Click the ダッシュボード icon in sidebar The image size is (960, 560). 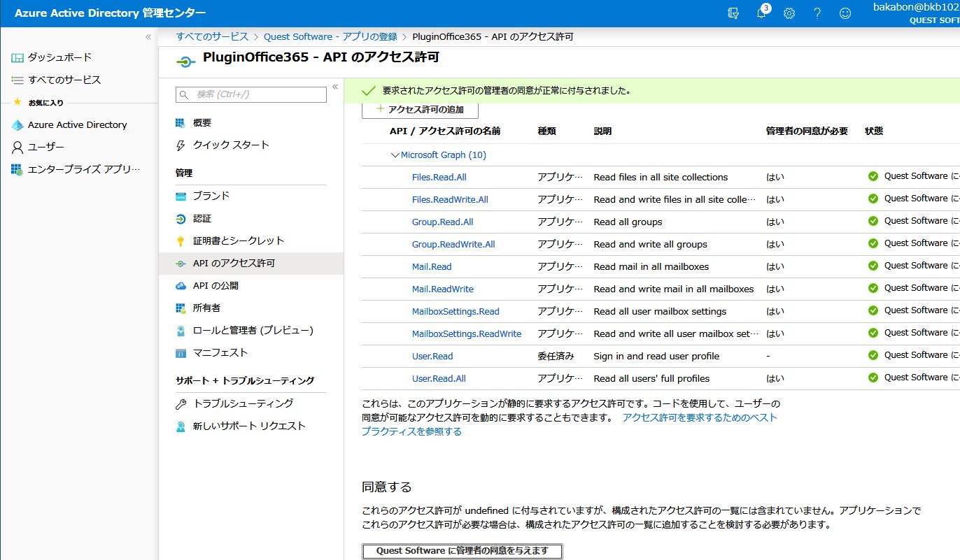tap(17, 57)
